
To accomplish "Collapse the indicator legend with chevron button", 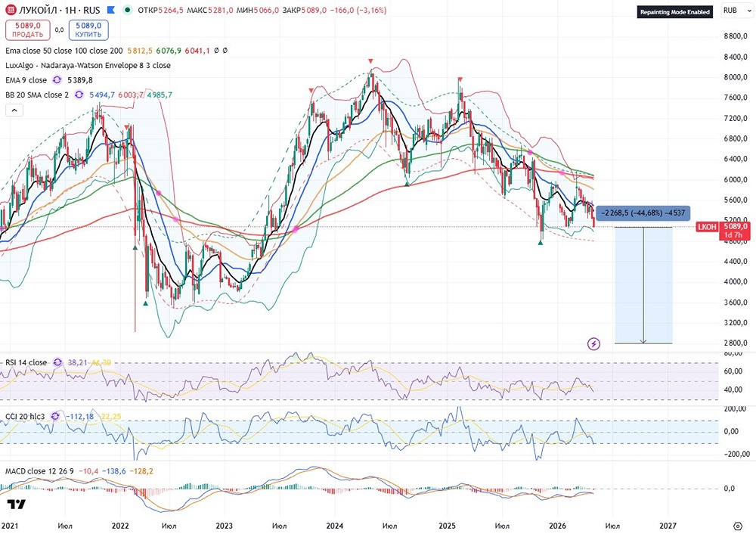I will 14,110.
